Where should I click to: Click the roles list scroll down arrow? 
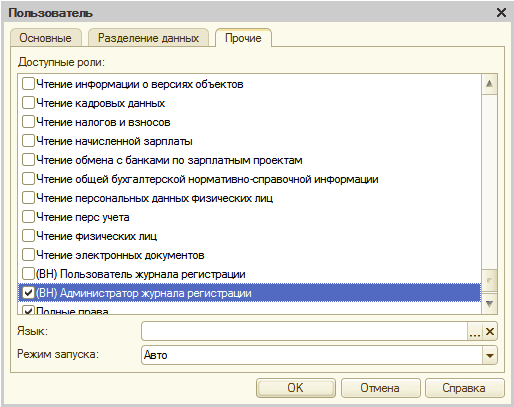tap(489, 304)
